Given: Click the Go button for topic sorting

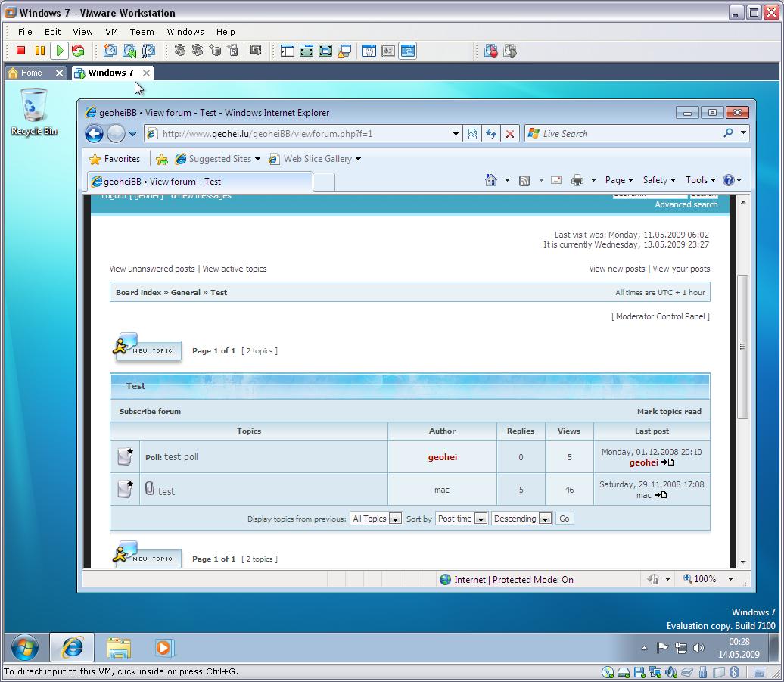Looking at the screenshot, I should 565,519.
